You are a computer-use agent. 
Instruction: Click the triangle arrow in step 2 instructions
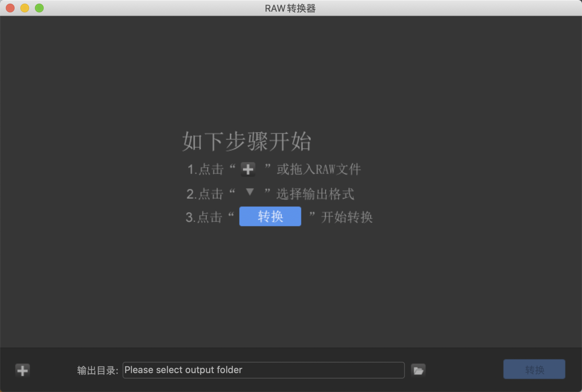250,192
